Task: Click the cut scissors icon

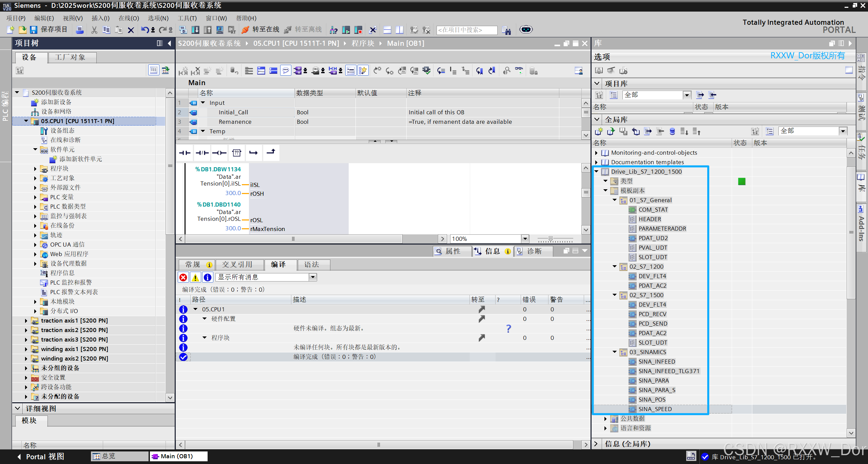Action: [94, 30]
